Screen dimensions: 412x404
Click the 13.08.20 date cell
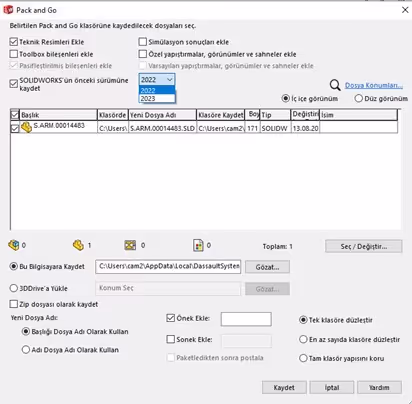[305, 128]
